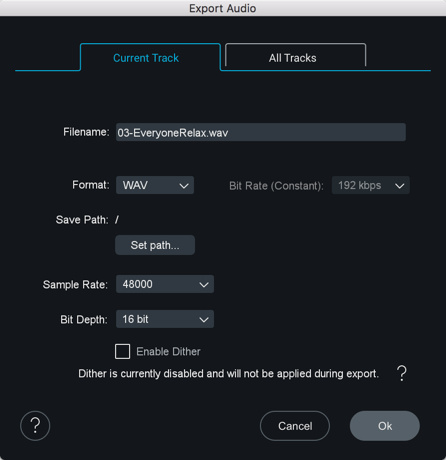
Task: Click the Export Audio title bar
Action: 223,8
